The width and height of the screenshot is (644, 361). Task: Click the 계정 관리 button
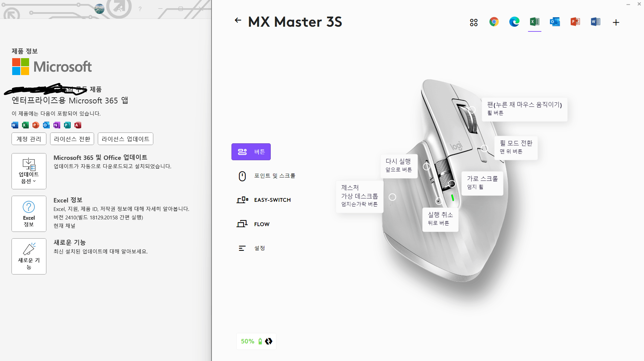pyautogui.click(x=29, y=139)
